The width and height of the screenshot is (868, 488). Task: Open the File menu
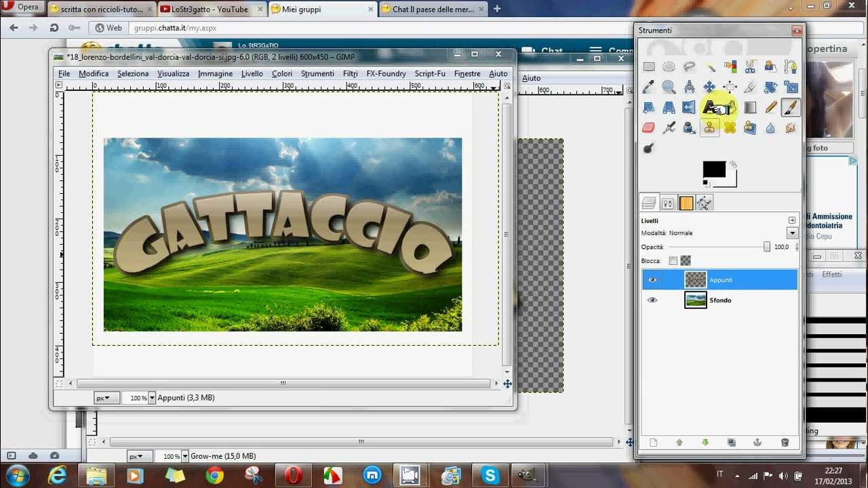[64, 73]
